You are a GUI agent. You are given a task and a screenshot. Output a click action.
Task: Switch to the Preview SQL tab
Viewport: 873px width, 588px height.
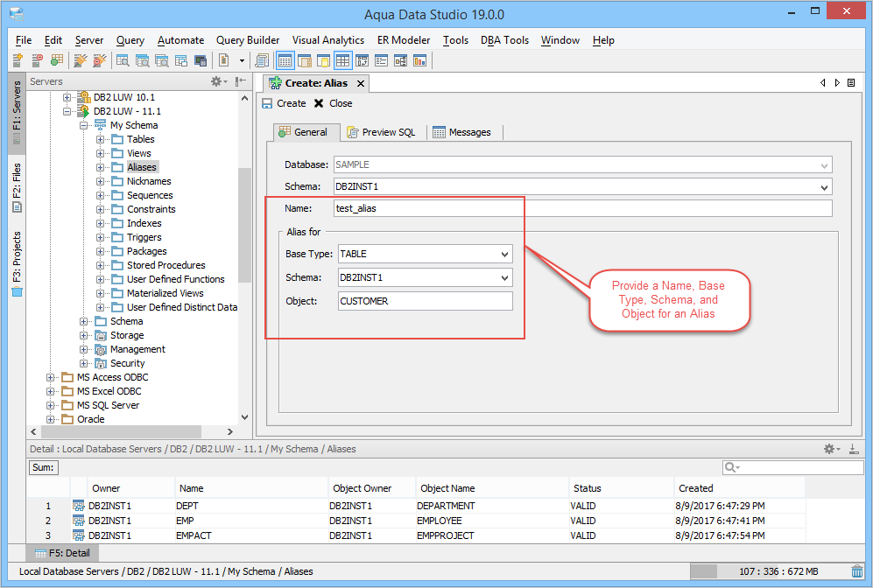click(381, 132)
